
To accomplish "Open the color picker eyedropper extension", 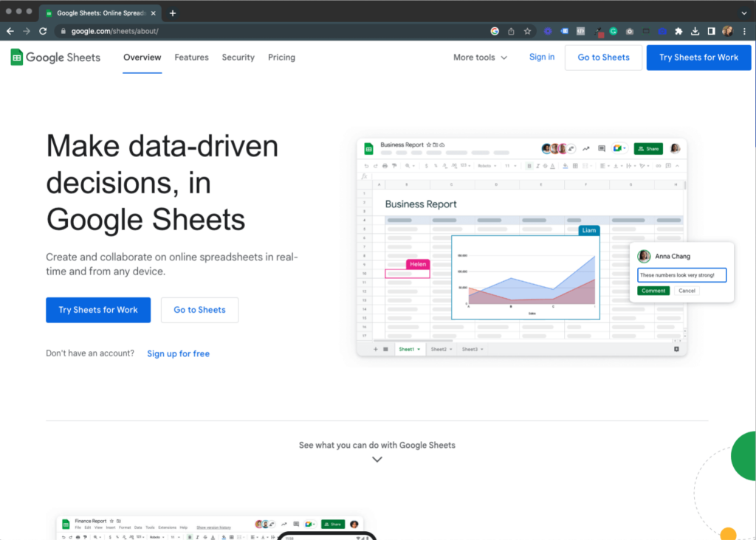I will [598, 32].
